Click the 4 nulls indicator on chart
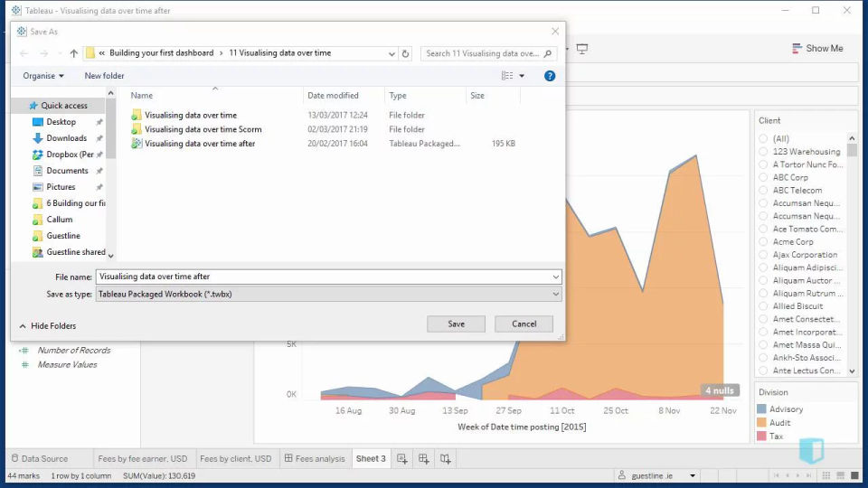Screen dimensions: 868x488 click(x=720, y=390)
